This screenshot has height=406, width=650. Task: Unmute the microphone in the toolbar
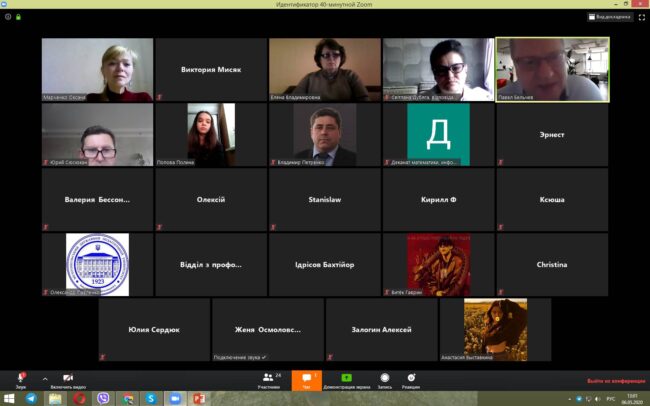coord(20,379)
